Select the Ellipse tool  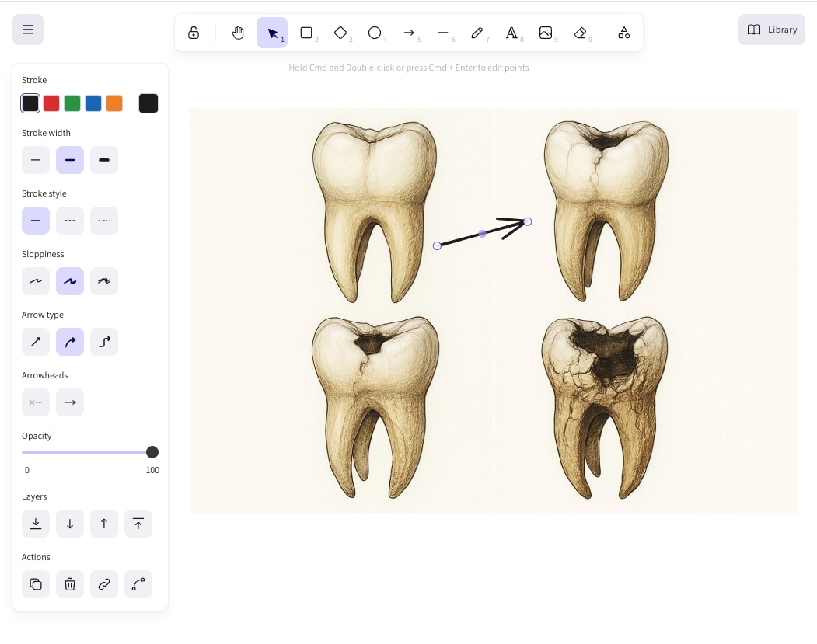[375, 33]
